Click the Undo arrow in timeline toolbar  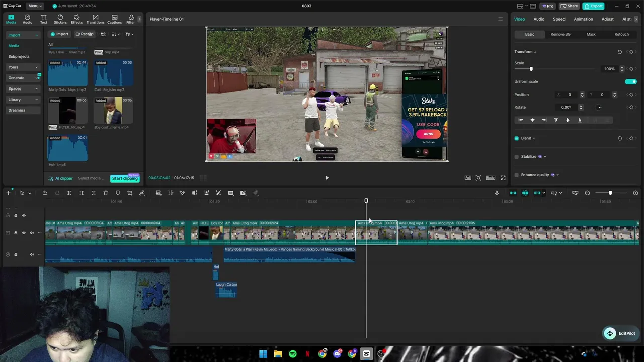pos(45,193)
